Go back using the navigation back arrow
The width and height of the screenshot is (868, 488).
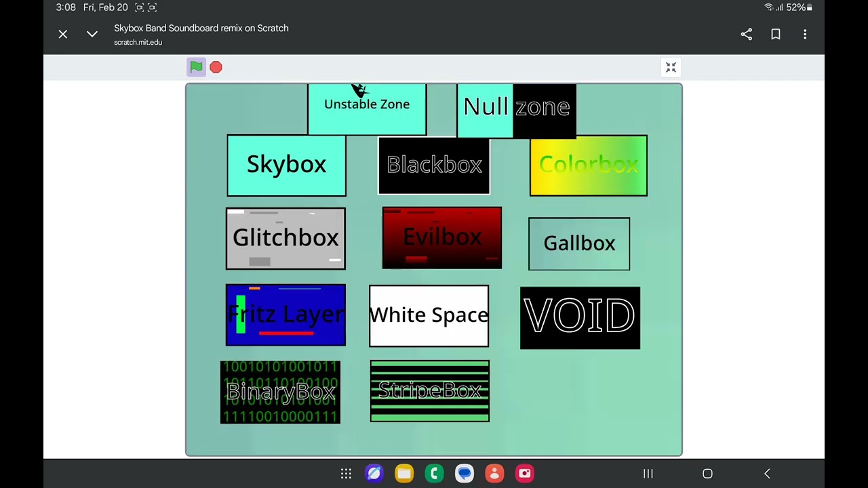coord(767,474)
